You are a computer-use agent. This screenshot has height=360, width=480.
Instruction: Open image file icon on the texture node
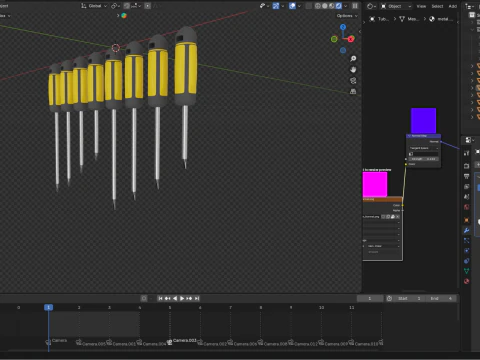(x=393, y=217)
